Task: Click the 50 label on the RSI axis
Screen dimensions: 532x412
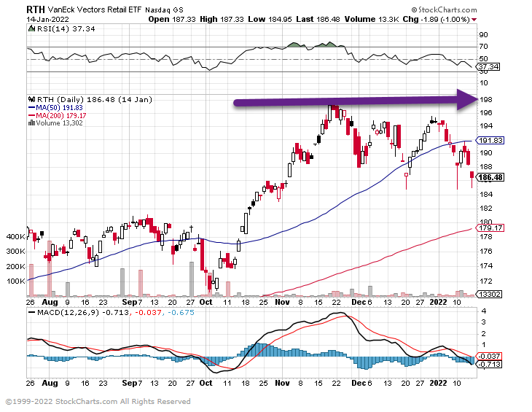Action: coord(483,59)
